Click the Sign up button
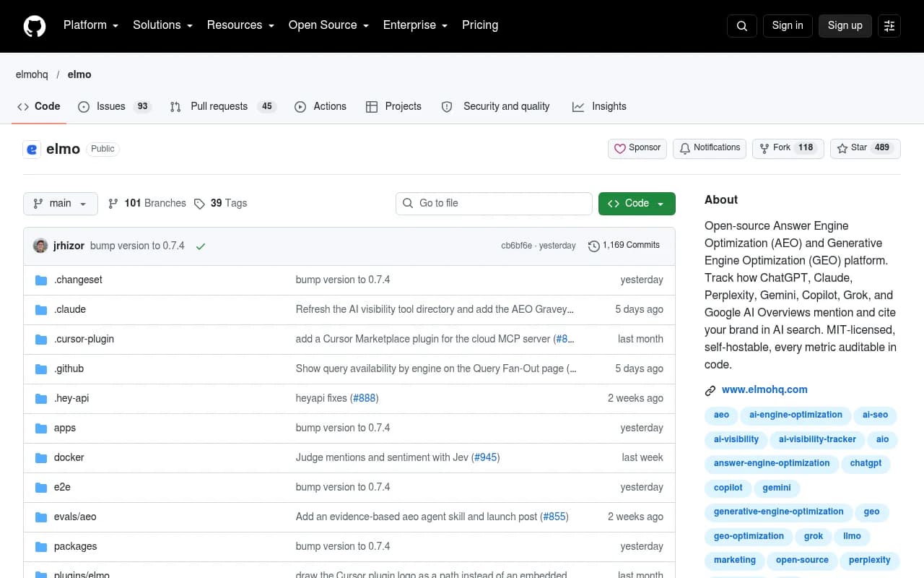The image size is (924, 578). pos(845,26)
